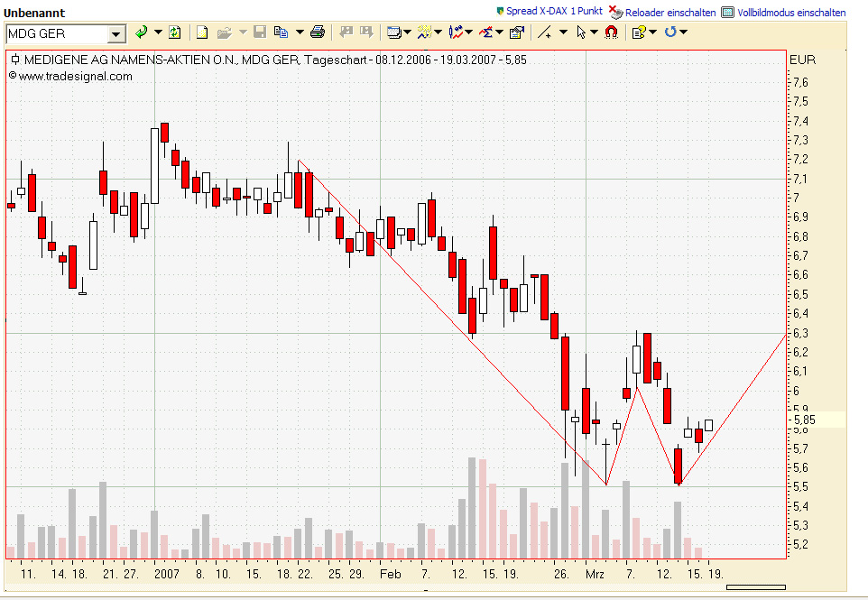Click the refresh chart icon
The height and width of the screenshot is (600, 868).
(174, 32)
